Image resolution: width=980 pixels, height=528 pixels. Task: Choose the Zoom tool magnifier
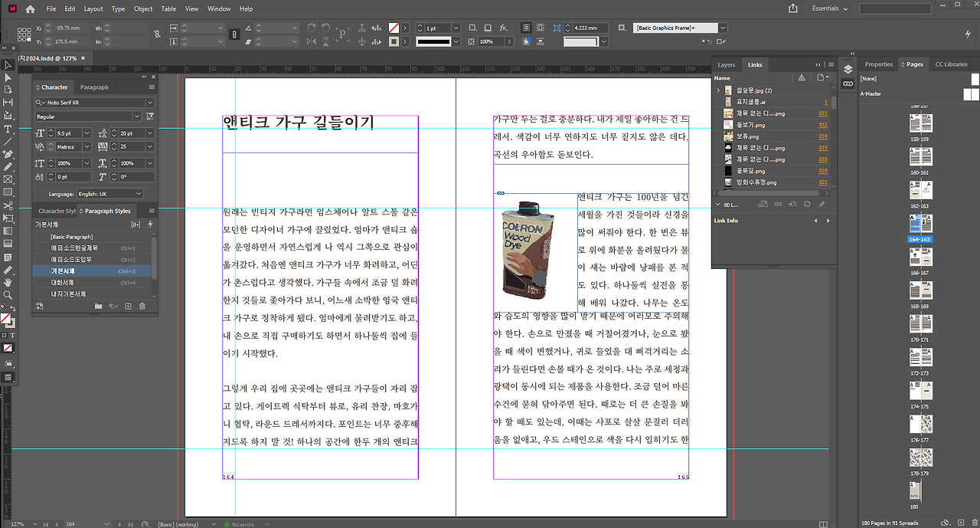pos(8,294)
